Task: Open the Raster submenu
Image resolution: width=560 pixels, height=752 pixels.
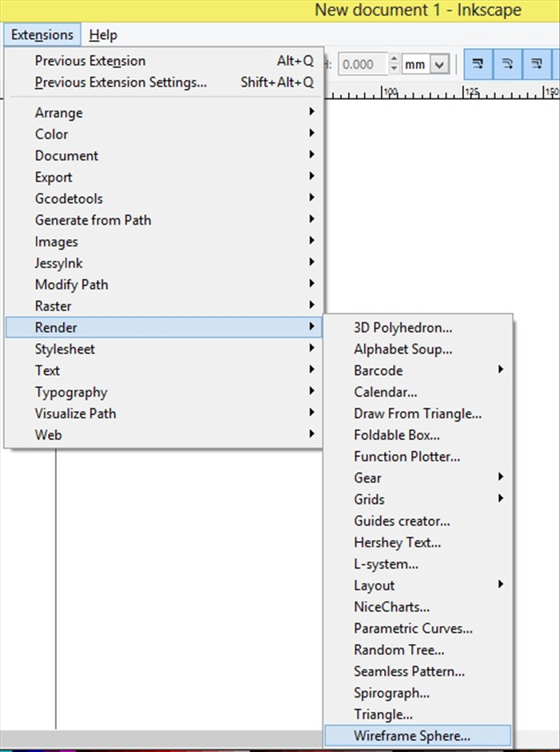Action: point(163,306)
